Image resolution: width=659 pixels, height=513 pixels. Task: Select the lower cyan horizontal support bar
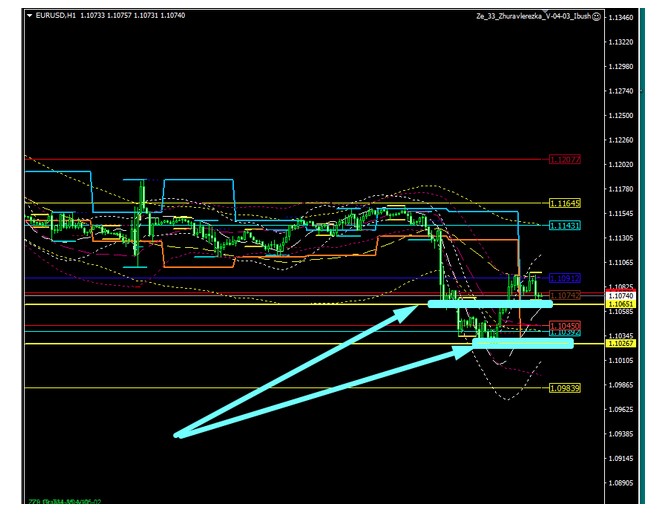pos(522,343)
